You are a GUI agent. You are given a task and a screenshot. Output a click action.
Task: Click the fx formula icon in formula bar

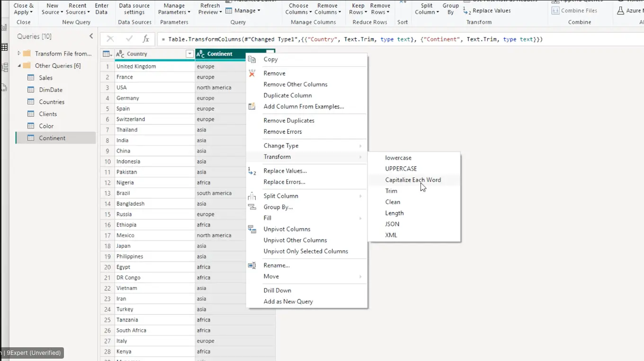pos(146,39)
